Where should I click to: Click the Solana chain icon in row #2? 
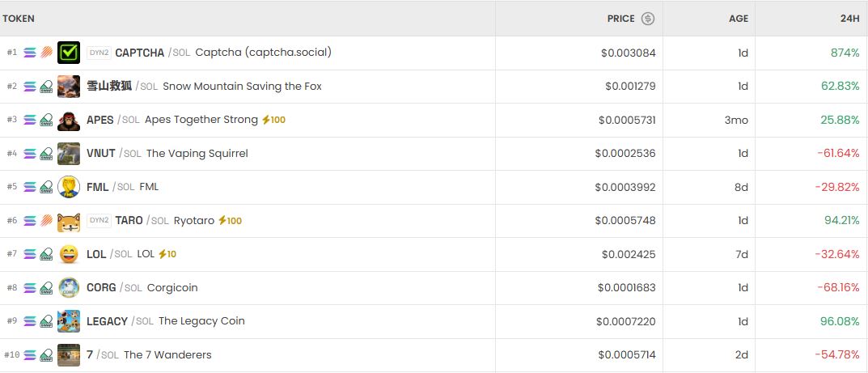30,87
